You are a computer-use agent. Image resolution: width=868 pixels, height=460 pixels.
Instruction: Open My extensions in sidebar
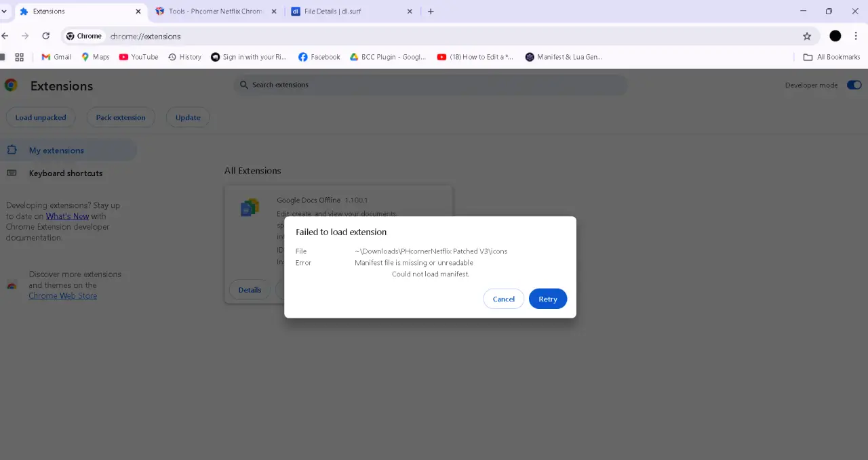68,150
